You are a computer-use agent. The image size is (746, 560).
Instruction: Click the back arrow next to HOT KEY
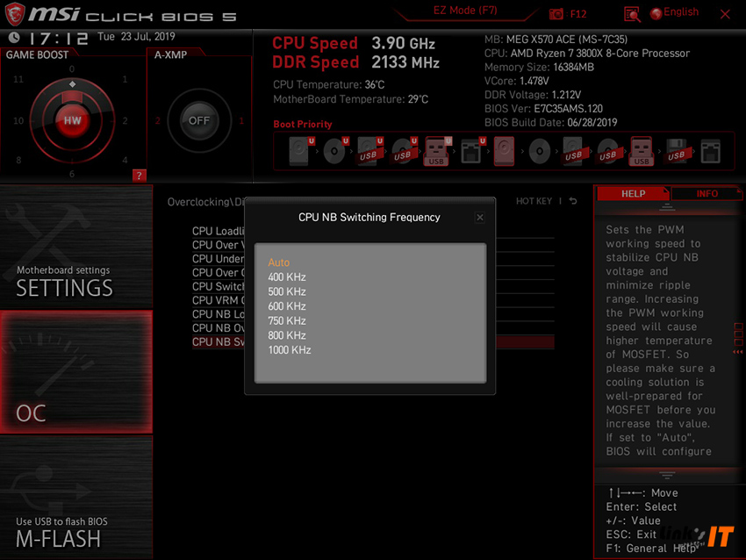click(573, 201)
